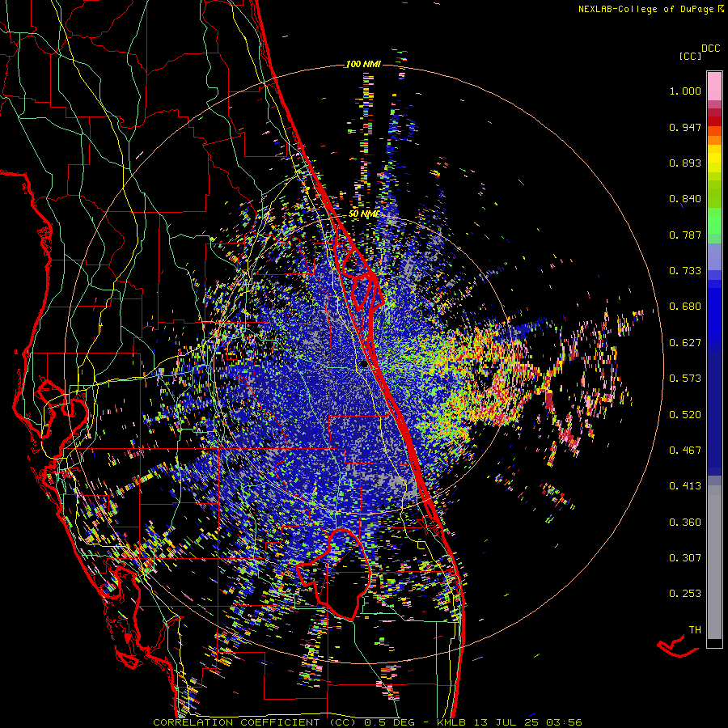The width and height of the screenshot is (728, 728).
Task: Click the 0.573 scale value
Action: coord(685,379)
